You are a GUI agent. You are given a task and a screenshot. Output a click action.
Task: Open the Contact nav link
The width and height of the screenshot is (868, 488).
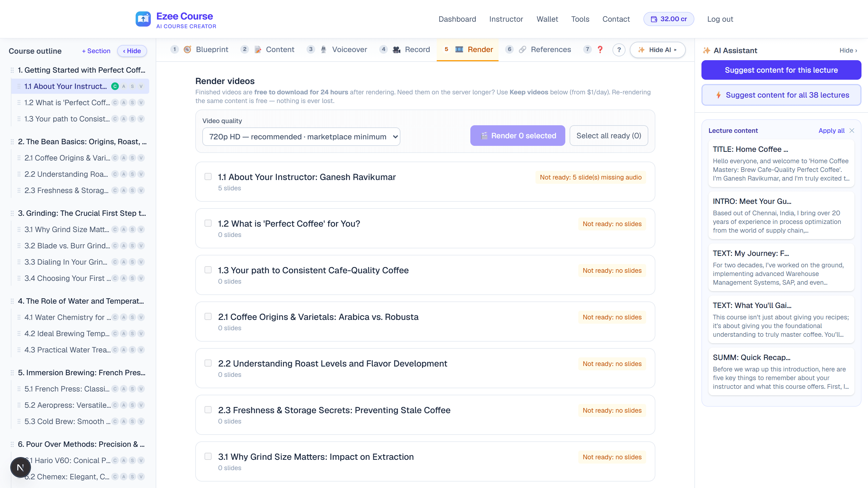[x=616, y=19]
